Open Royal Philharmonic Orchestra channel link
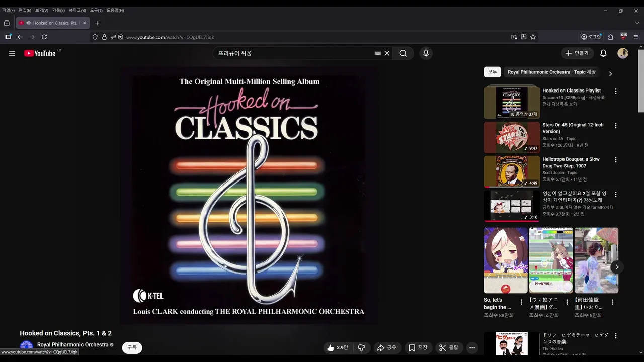644x362 pixels. click(x=72, y=345)
